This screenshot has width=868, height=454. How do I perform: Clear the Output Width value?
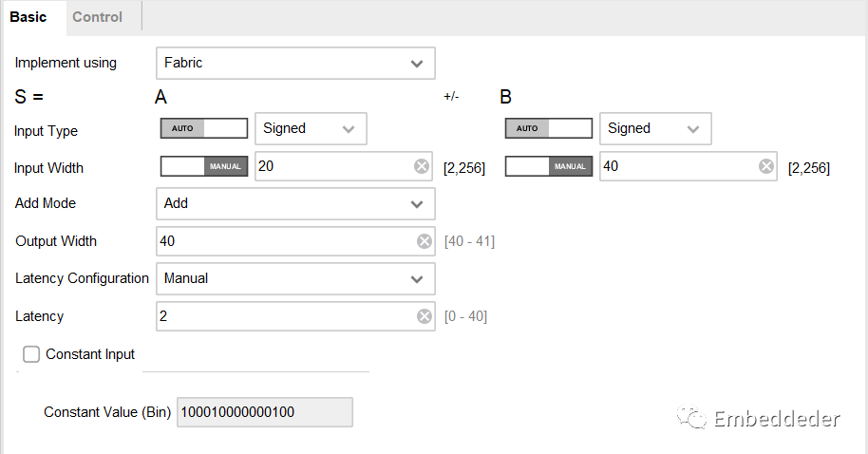pyautogui.click(x=425, y=241)
